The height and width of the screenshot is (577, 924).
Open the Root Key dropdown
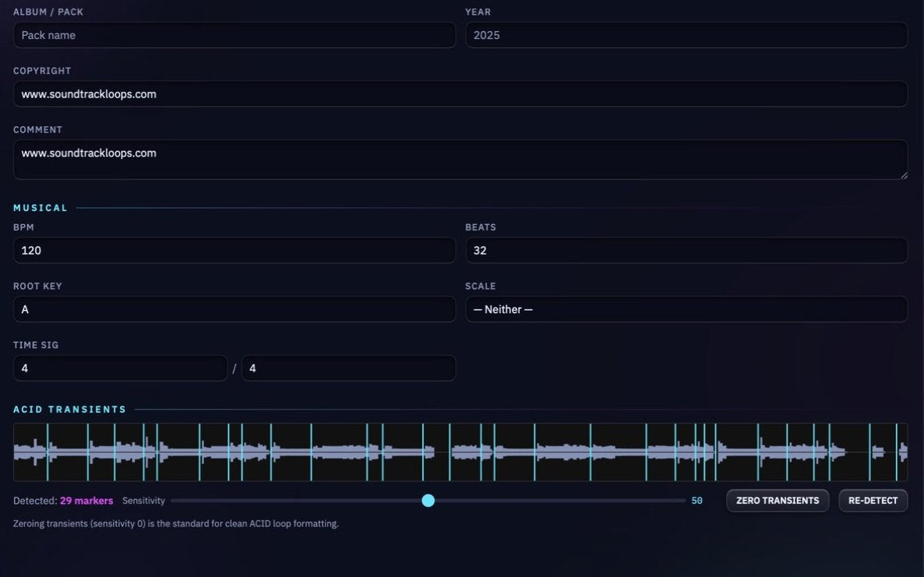(x=234, y=309)
